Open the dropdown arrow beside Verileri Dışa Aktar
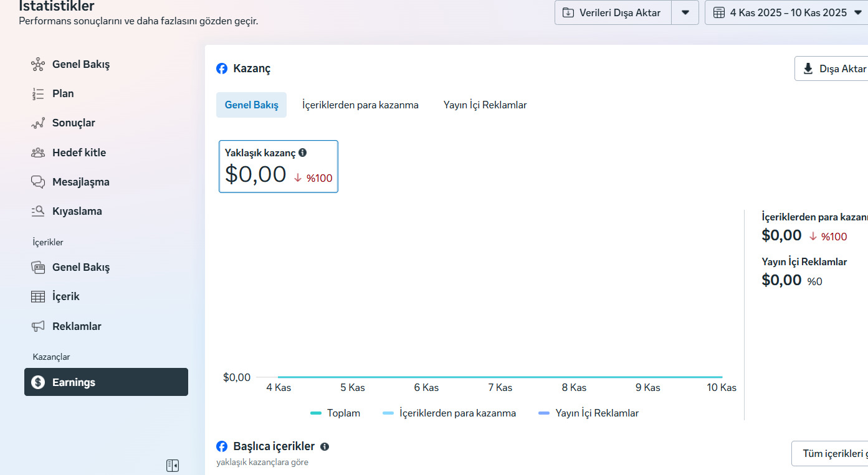The width and height of the screenshot is (868, 475). point(685,12)
